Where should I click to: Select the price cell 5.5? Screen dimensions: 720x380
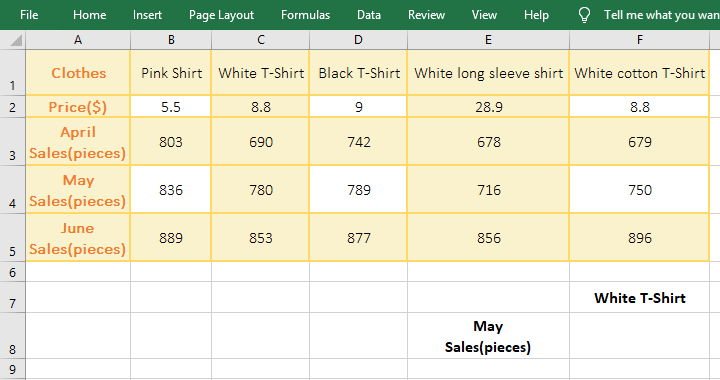tap(171, 106)
